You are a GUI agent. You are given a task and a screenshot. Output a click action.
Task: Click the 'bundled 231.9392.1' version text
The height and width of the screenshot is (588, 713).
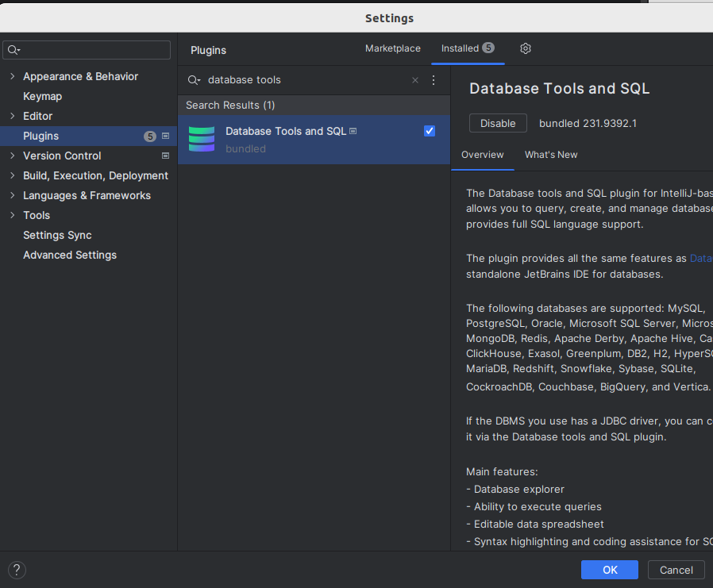pos(588,123)
